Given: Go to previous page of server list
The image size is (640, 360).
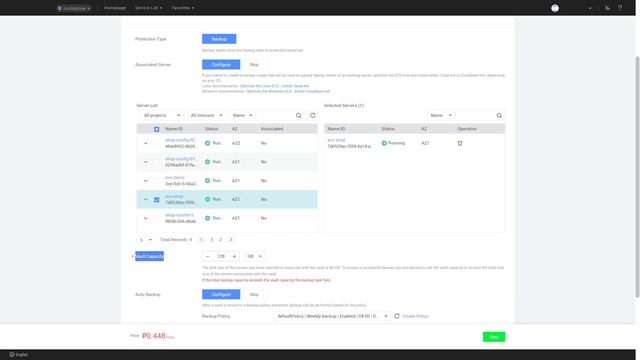Looking at the screenshot, I should click(201, 240).
